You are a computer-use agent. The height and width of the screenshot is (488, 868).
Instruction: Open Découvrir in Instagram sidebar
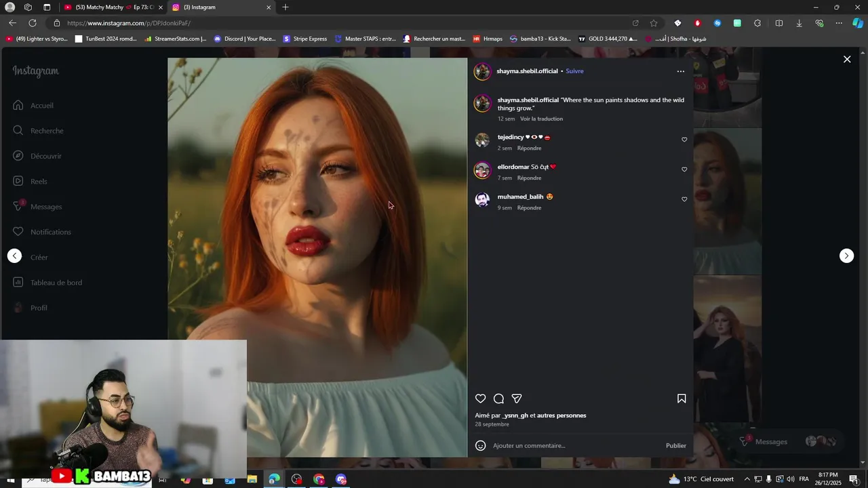38,156
